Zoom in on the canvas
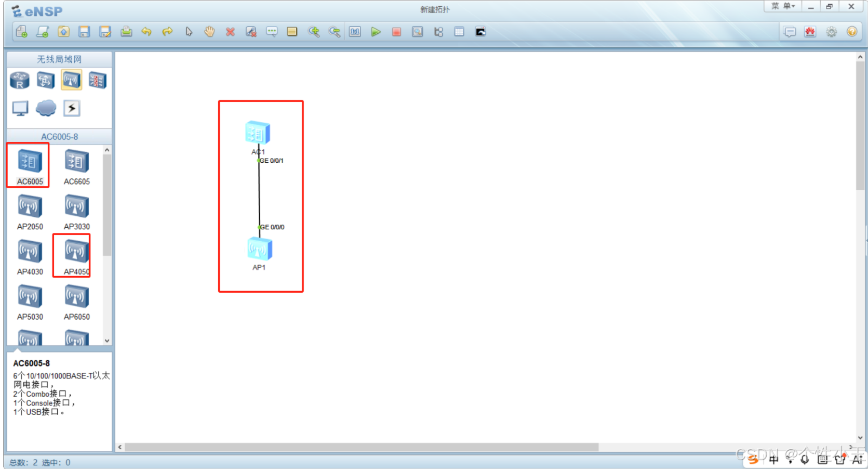This screenshot has height=470, width=868. (314, 32)
